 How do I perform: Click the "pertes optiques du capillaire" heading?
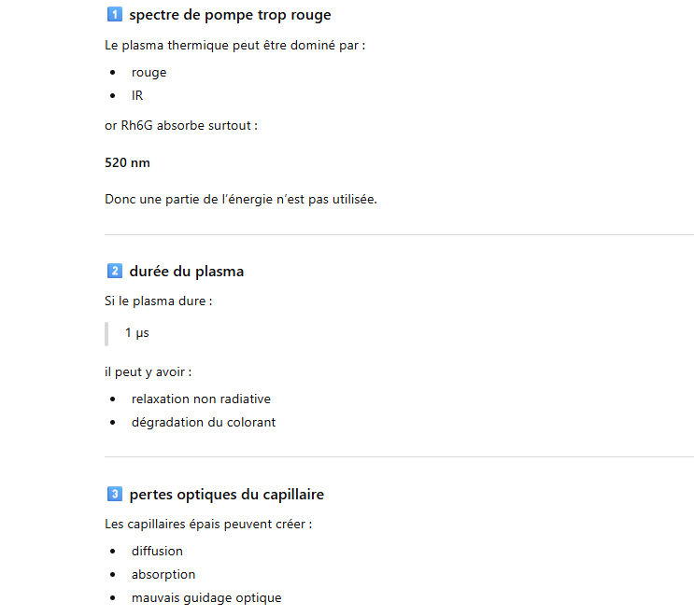(x=227, y=494)
